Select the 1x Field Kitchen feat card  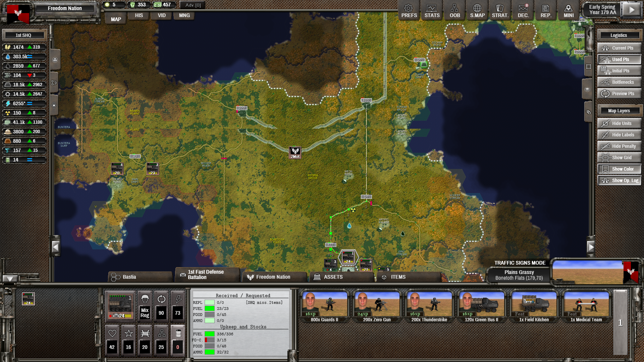click(534, 307)
